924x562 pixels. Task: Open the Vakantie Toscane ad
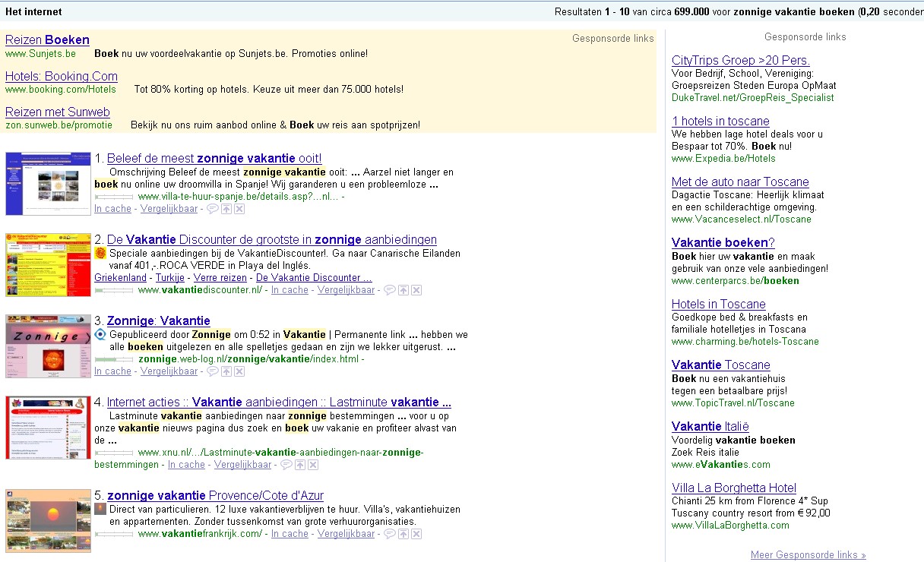click(x=721, y=365)
